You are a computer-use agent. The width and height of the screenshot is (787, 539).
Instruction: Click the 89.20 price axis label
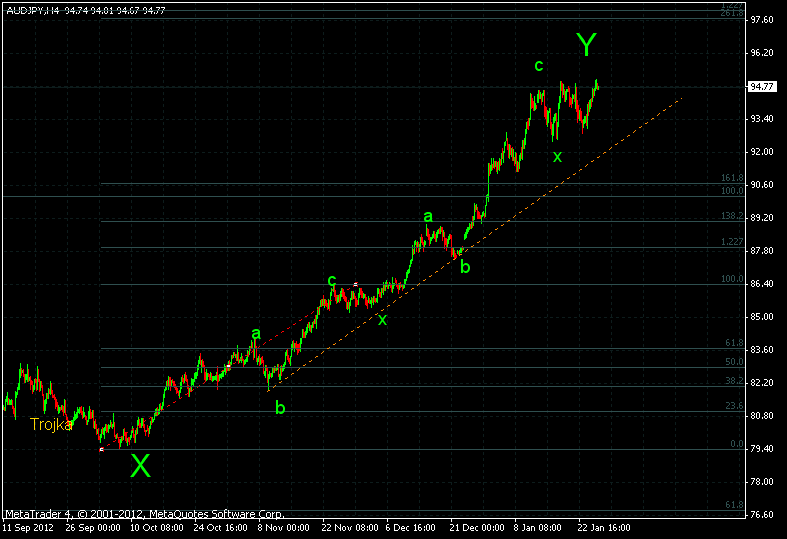pos(762,218)
